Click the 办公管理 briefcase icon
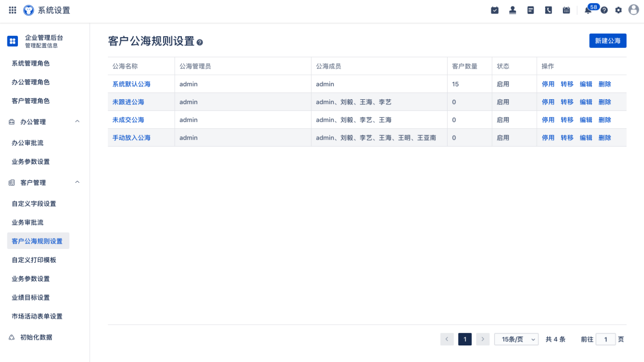 [11, 122]
